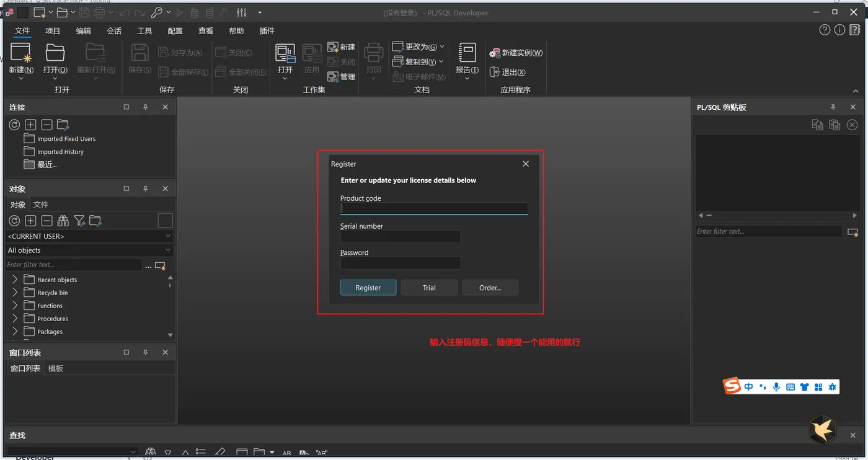
Task: Click object filter text box in 对象 panel
Action: point(74,265)
